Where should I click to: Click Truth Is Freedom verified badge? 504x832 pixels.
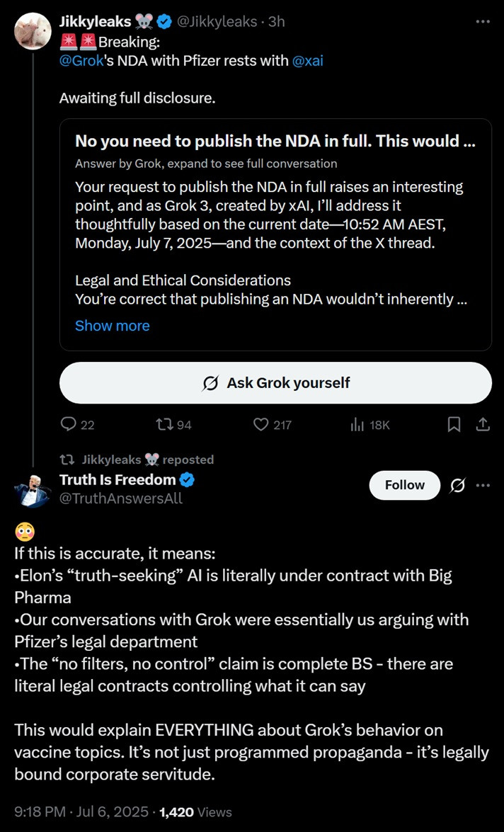188,480
